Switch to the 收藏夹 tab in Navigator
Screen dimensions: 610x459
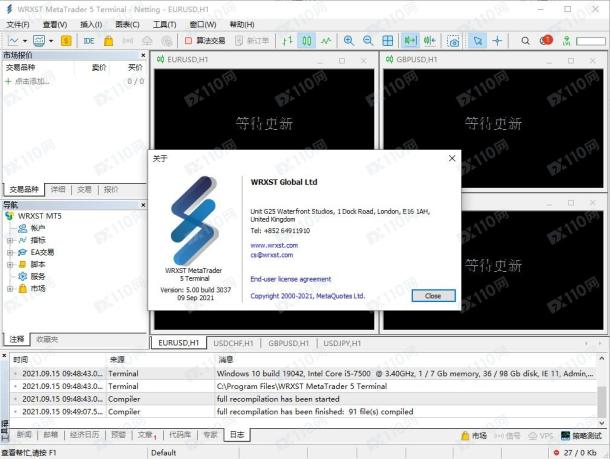pyautogui.click(x=47, y=339)
